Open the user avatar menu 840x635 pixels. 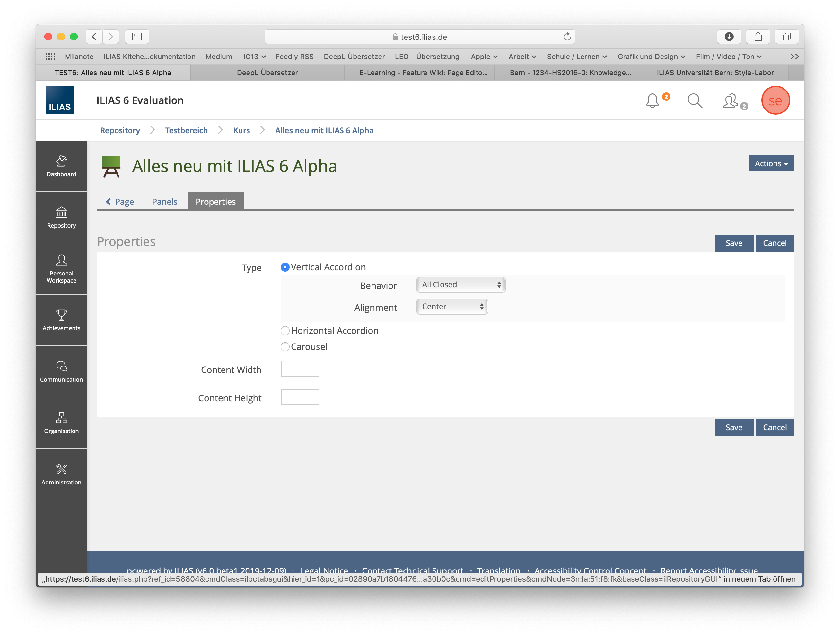coord(775,100)
